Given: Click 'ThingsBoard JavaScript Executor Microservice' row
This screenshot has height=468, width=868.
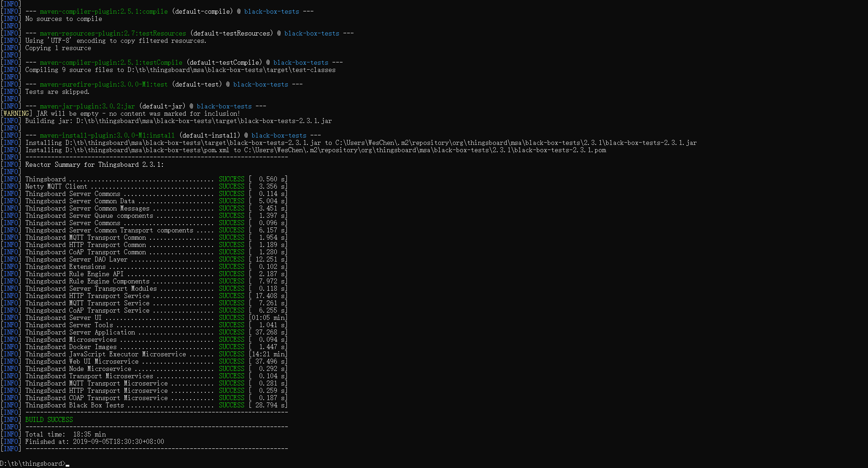Looking at the screenshot, I should 144,354.
